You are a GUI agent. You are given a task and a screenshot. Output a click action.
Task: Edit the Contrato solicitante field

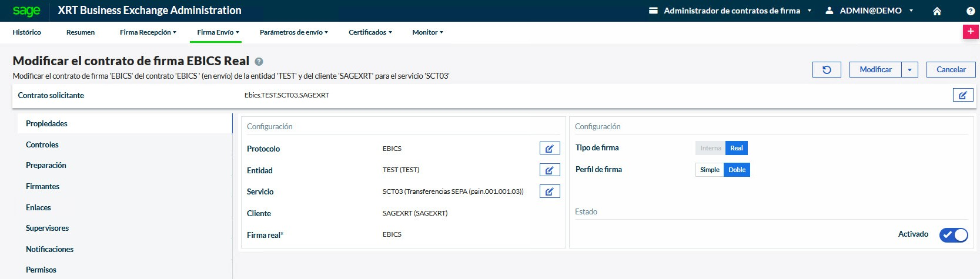point(962,95)
